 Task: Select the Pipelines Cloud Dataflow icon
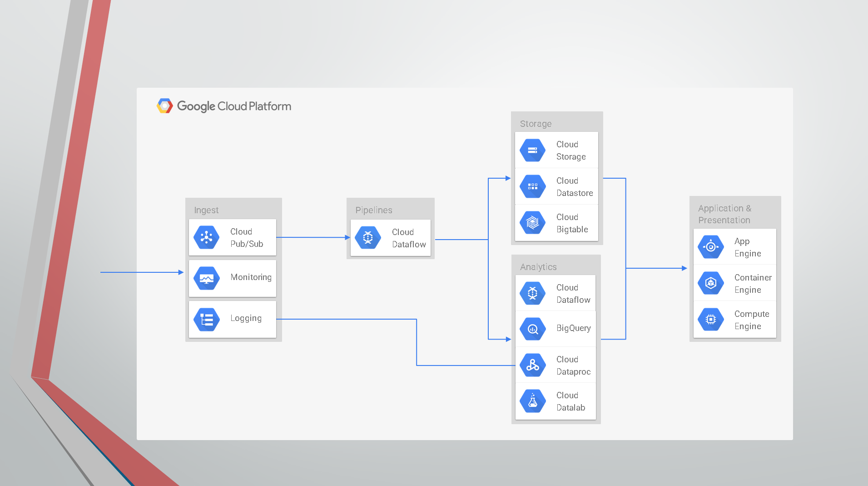(368, 237)
